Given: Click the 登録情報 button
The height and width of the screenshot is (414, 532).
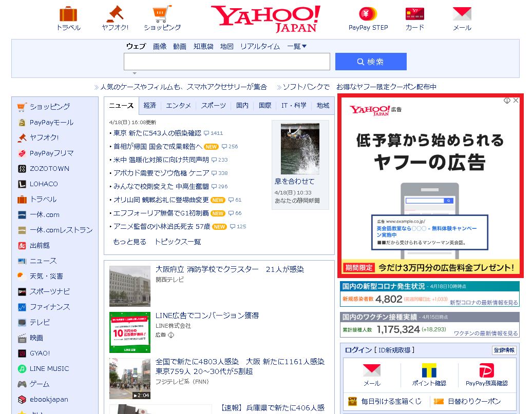Looking at the screenshot, I should (504, 350).
